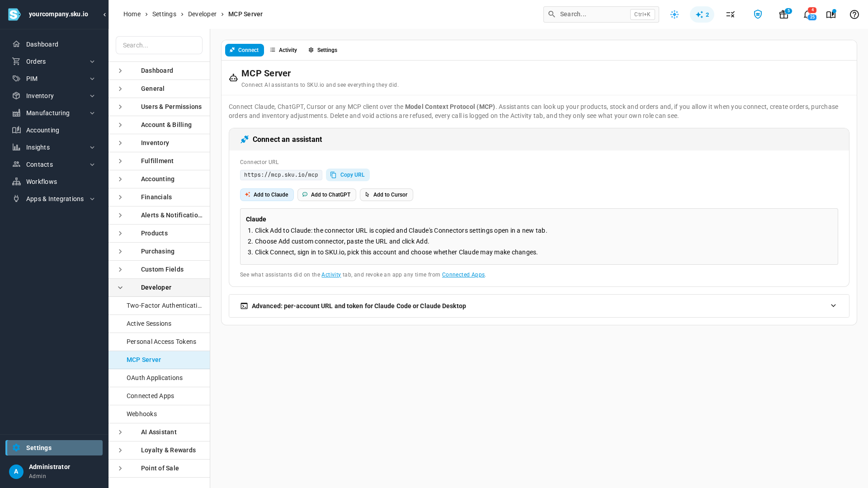Open the checklist tasks icon
The image size is (868, 488).
pyautogui.click(x=731, y=14)
